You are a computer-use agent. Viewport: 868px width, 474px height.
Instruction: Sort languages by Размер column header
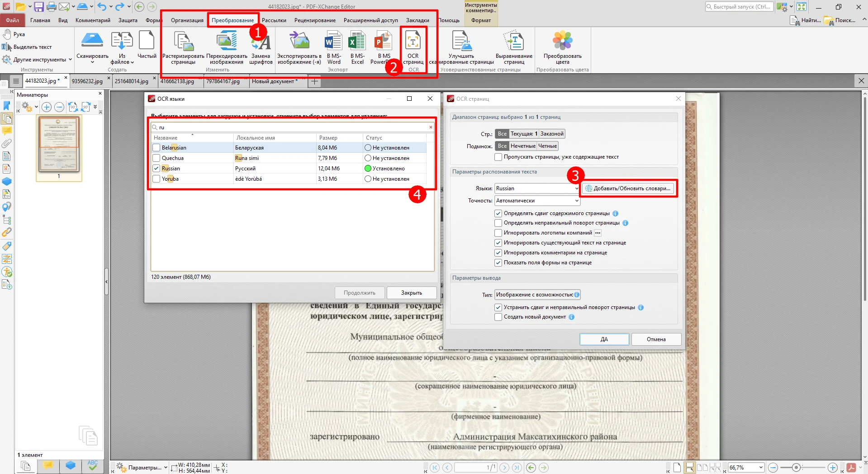tap(339, 138)
